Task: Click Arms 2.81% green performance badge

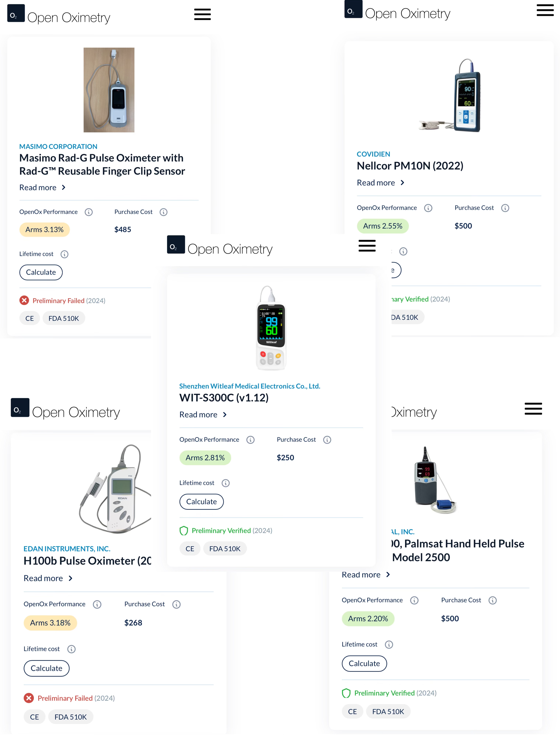Action: (205, 458)
